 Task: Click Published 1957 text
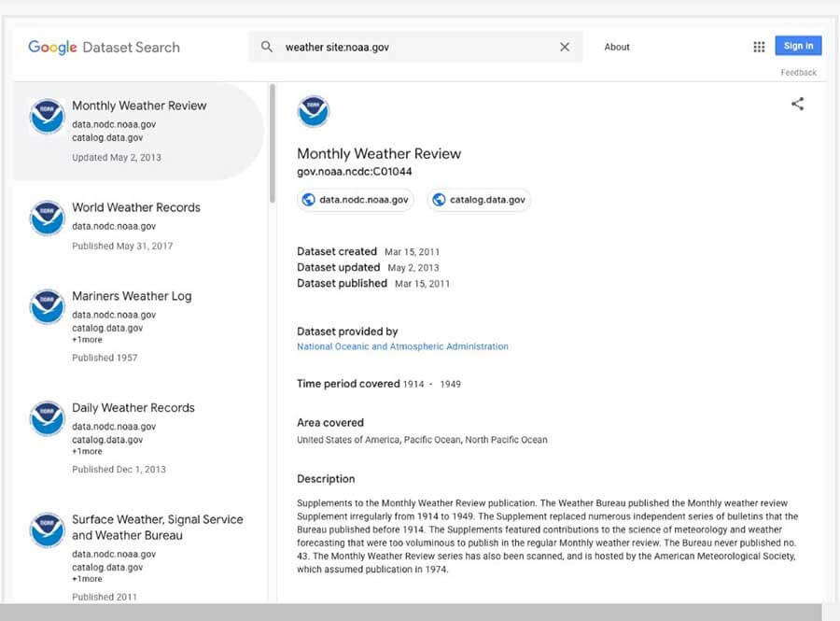105,358
